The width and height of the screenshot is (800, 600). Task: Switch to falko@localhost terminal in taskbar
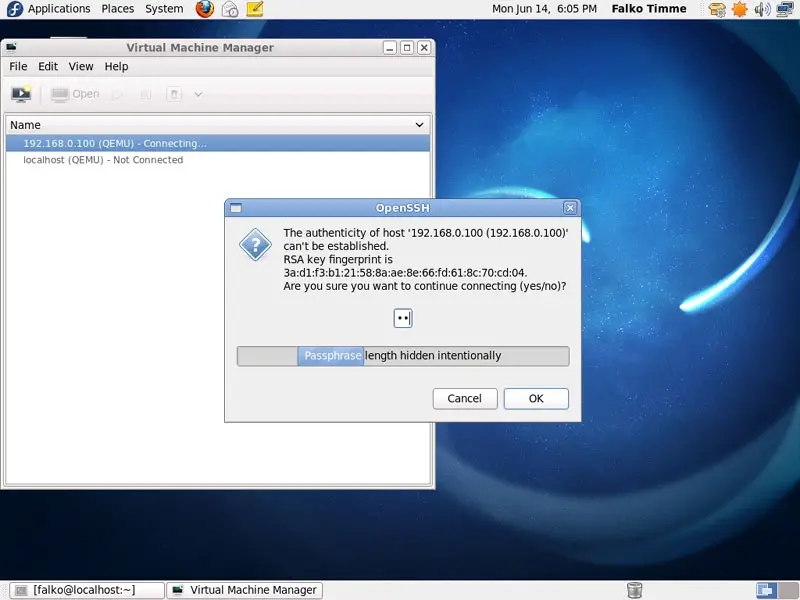[x=87, y=590]
